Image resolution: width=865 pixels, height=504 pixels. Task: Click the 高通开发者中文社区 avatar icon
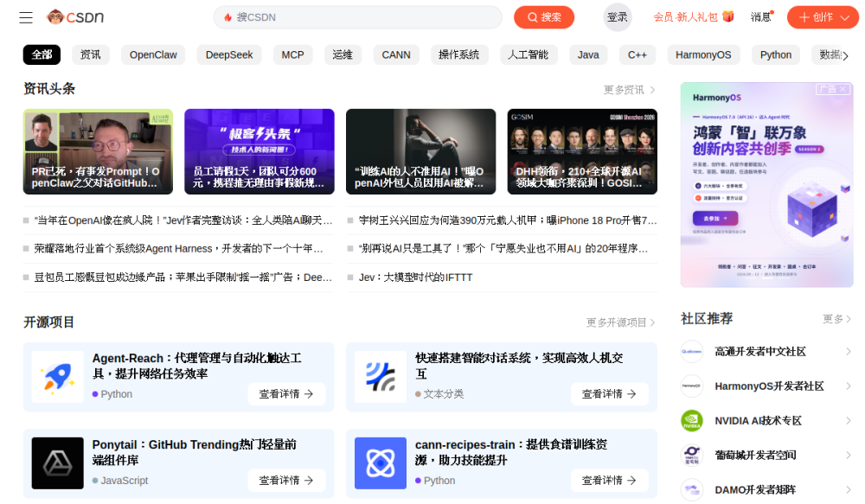click(x=692, y=351)
